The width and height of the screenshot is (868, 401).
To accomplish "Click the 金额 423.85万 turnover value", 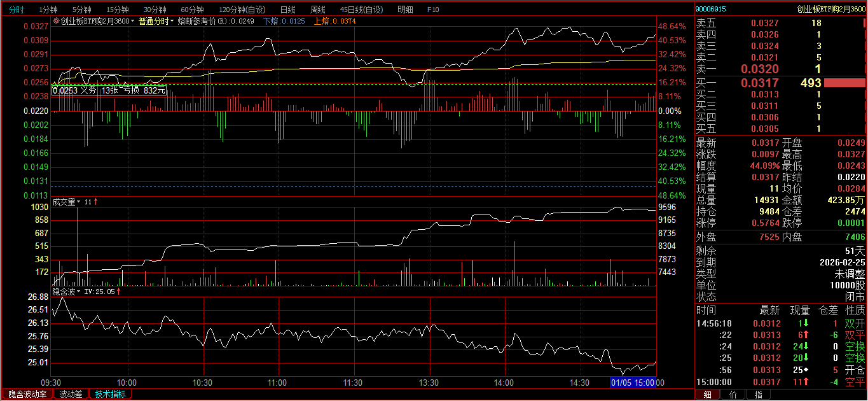I will point(846,200).
